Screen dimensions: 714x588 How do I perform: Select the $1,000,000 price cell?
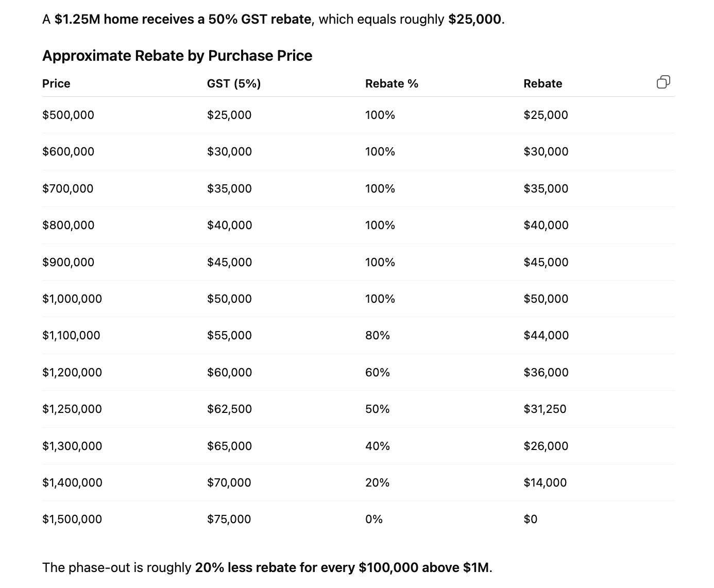tap(72, 299)
